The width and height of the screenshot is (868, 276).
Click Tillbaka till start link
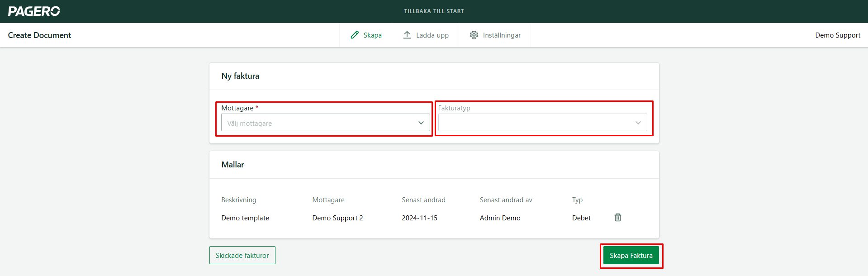click(434, 11)
